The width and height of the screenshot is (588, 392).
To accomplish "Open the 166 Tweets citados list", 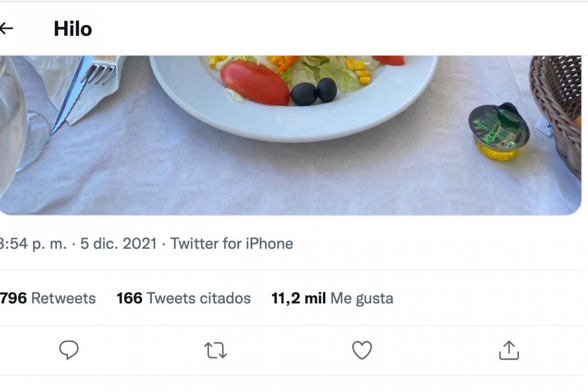I will 183,298.
